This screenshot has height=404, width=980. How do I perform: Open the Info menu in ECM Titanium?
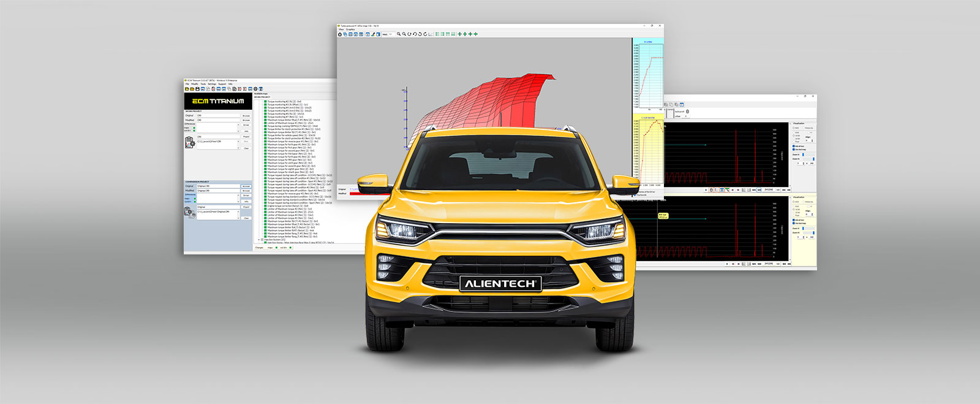click(x=230, y=84)
